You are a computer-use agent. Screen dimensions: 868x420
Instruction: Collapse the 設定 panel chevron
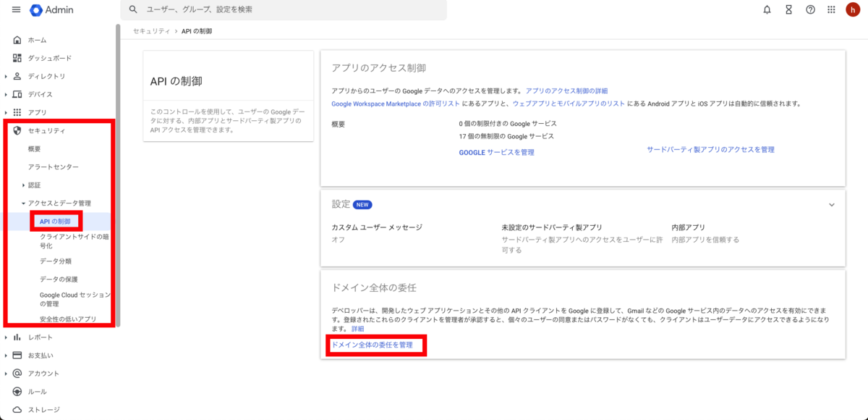[832, 205]
